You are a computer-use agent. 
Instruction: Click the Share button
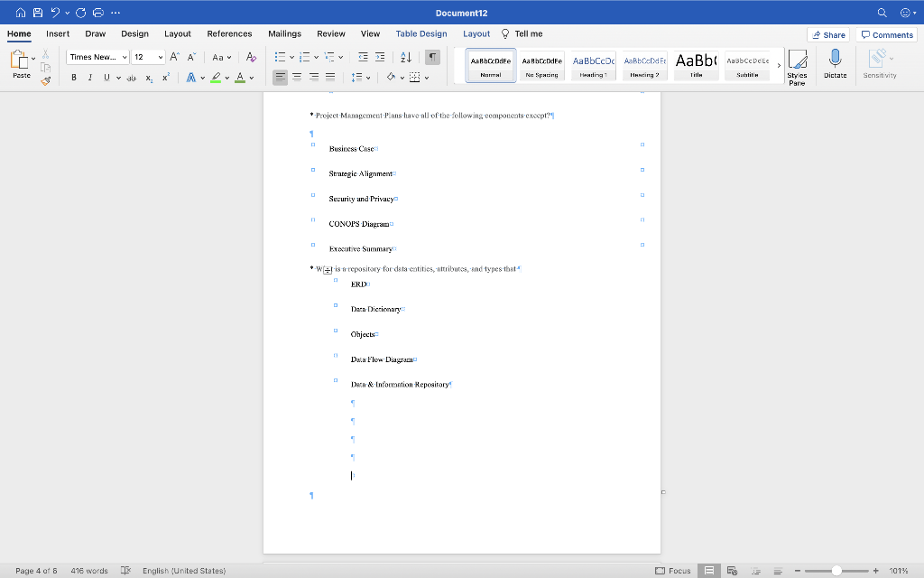[828, 34]
